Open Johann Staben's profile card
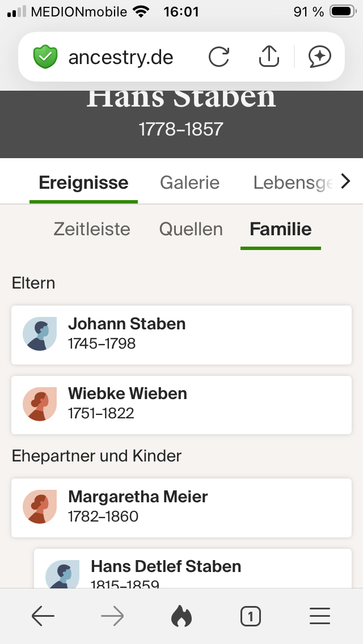The width and height of the screenshot is (363, 644). pyautogui.click(x=181, y=335)
